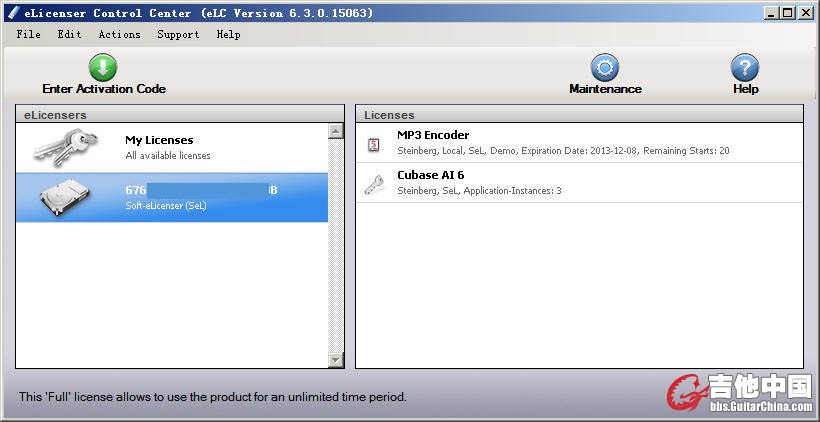Select the Soft-eLicenser (SeL) label

166,206
